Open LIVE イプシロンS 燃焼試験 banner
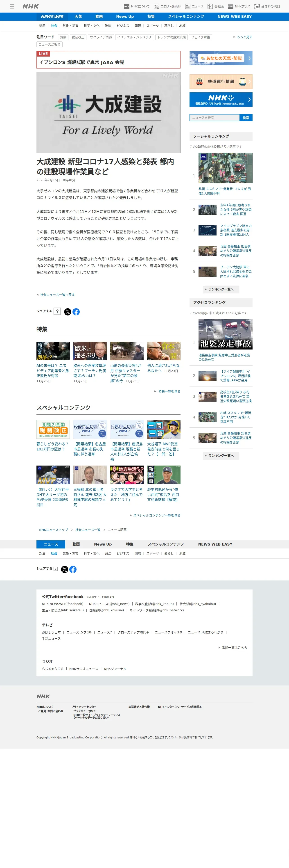Image resolution: width=289 pixels, height=868 pixels. tap(108, 60)
